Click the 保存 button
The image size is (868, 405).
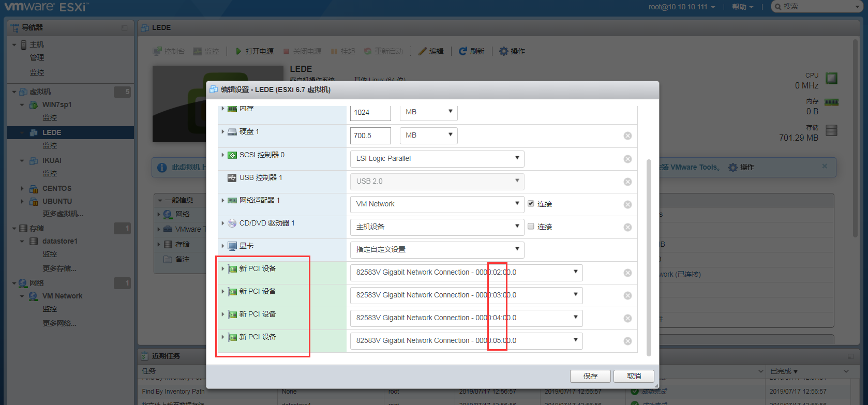click(590, 376)
